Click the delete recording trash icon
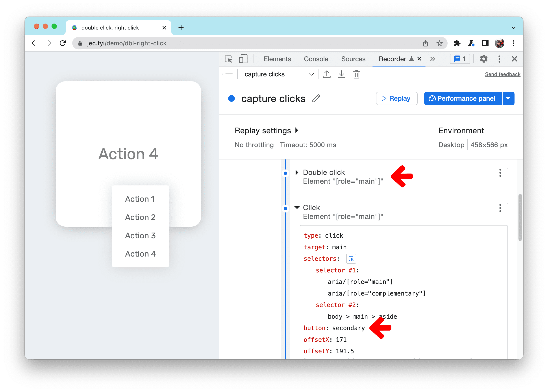This screenshot has height=392, width=548. [x=357, y=75]
